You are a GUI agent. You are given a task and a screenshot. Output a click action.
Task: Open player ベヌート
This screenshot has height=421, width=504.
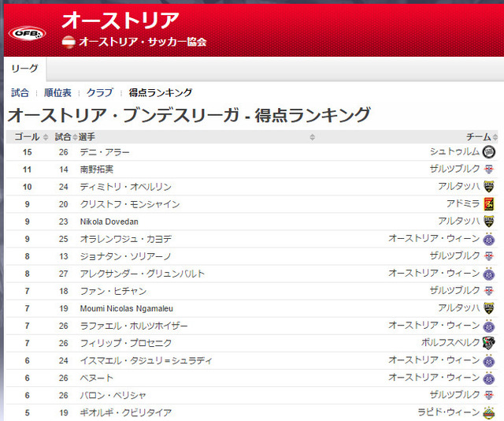coord(96,378)
